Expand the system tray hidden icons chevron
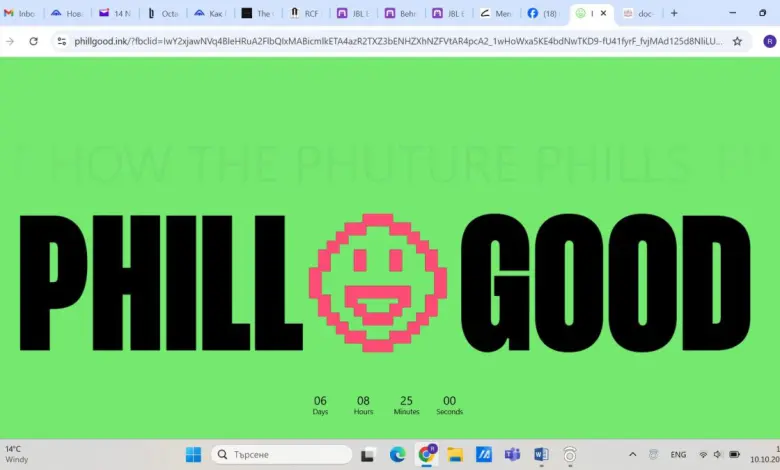Viewport: 780px width, 470px height. click(632, 454)
